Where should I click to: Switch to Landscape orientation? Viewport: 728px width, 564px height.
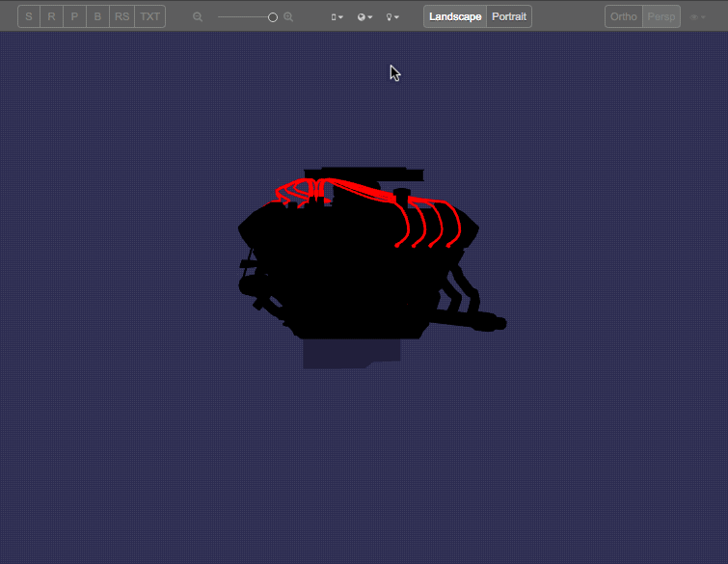pyautogui.click(x=455, y=16)
